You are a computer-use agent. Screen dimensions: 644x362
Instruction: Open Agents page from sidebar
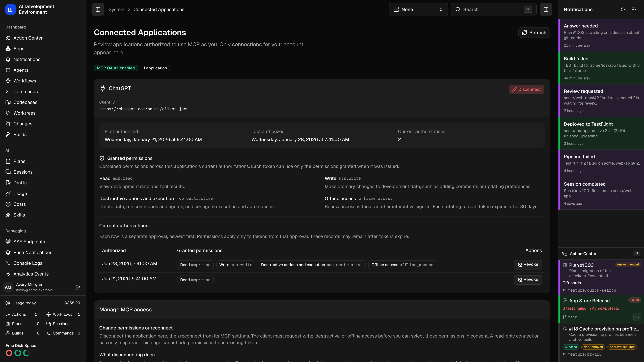[43, 70]
